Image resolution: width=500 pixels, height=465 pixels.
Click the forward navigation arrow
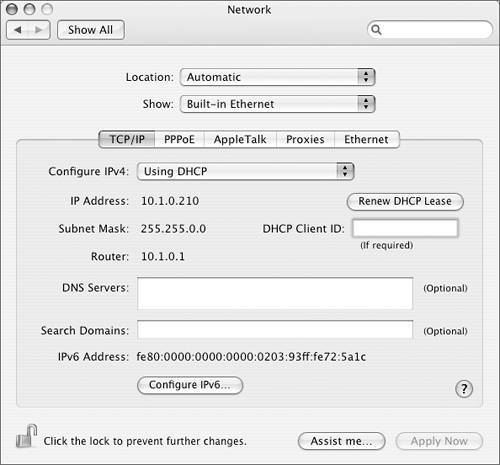[39, 30]
